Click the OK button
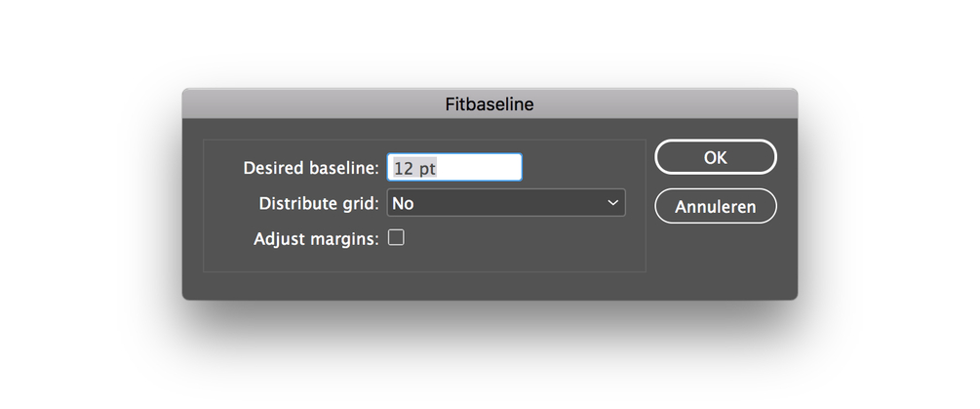980x409 pixels. pos(715,157)
